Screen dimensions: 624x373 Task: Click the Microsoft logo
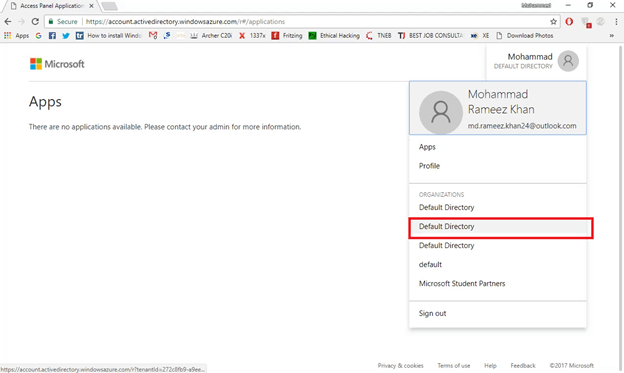[57, 64]
